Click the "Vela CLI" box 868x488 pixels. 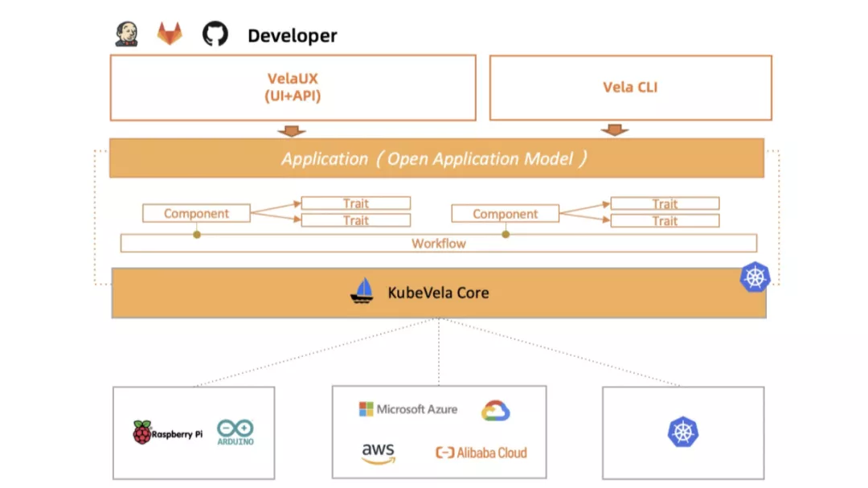coord(631,88)
